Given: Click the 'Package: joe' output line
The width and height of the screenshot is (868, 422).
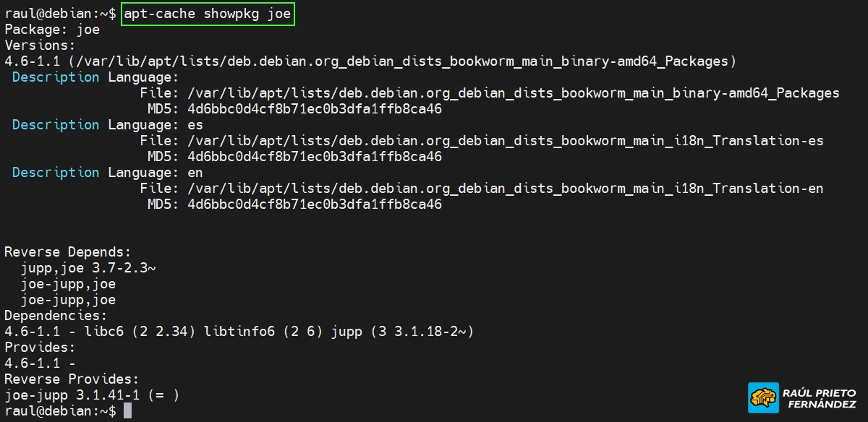Looking at the screenshot, I should (52, 30).
